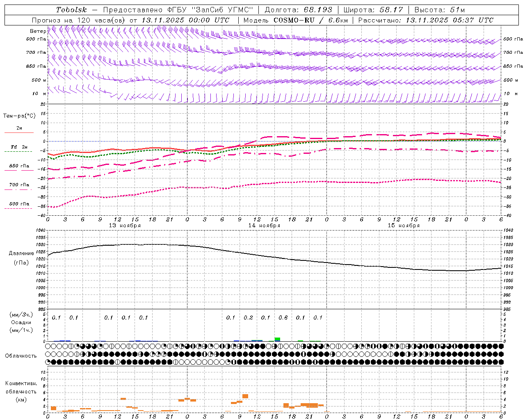Click the 500 м wind level label on left
The width and height of the screenshot is (525, 420).
click(39, 80)
